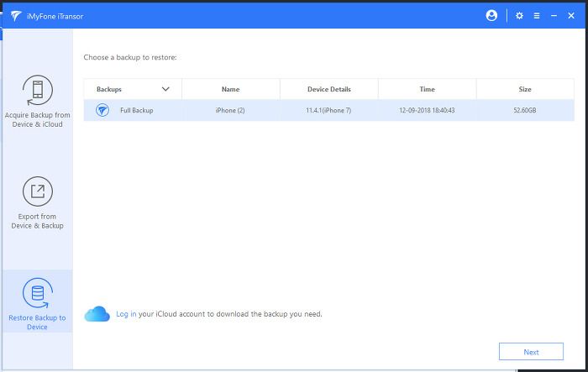This screenshot has height=372, width=588.
Task: Click the Next button
Action: pos(531,352)
